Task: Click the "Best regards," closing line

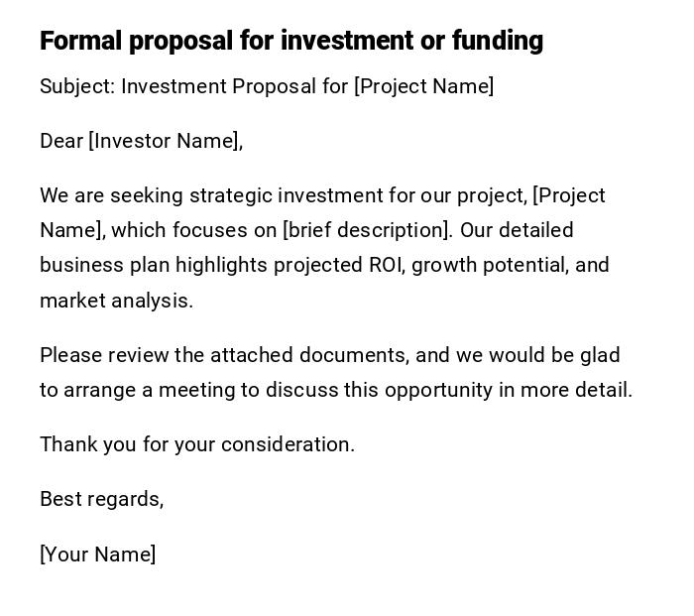Action: pyautogui.click(x=101, y=499)
